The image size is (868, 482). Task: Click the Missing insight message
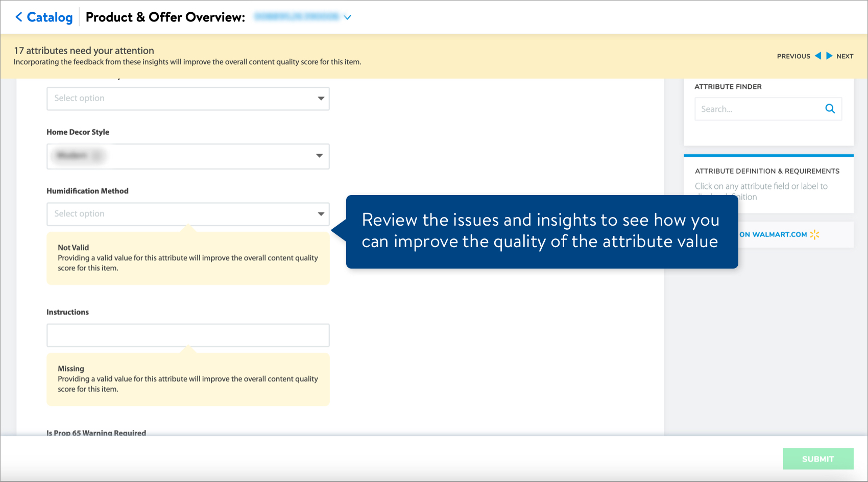[x=188, y=379]
